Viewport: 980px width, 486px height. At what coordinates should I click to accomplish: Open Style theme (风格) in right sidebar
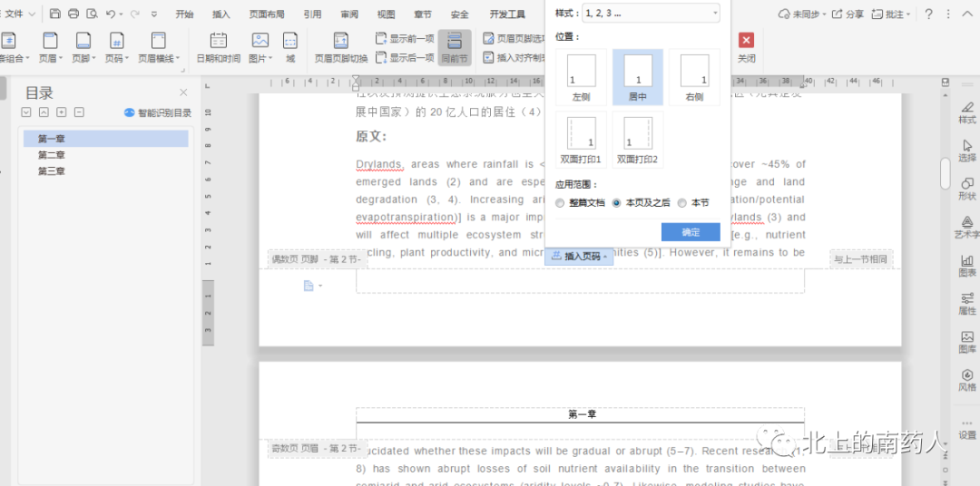(x=967, y=380)
